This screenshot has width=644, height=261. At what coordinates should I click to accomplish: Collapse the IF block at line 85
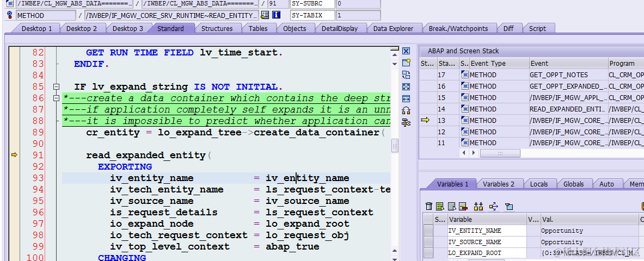tap(57, 86)
